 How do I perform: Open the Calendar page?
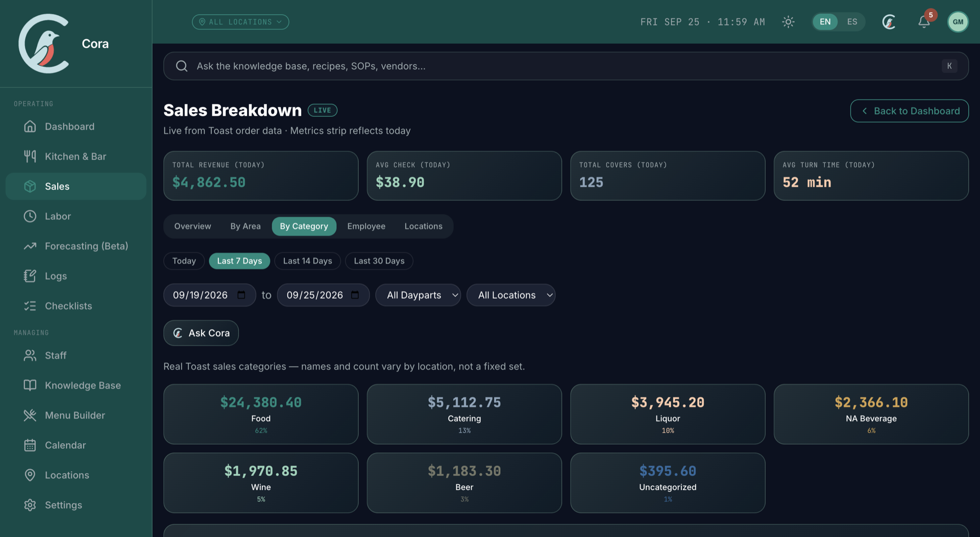(76, 445)
